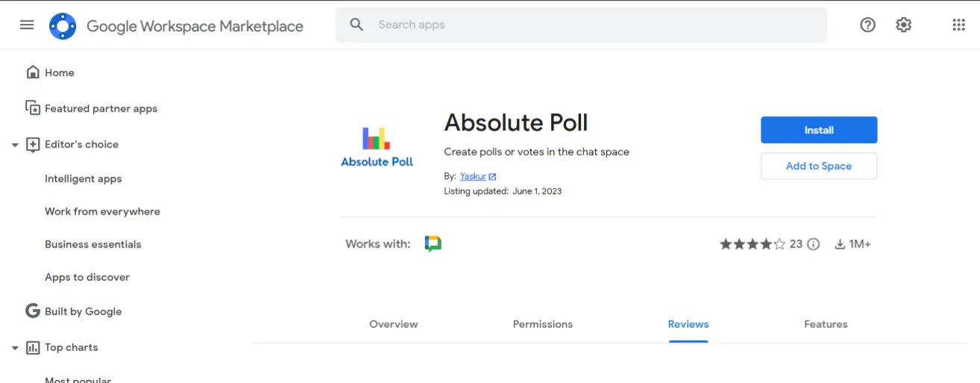Open the Help question mark icon
The width and height of the screenshot is (980, 383).
(x=867, y=25)
